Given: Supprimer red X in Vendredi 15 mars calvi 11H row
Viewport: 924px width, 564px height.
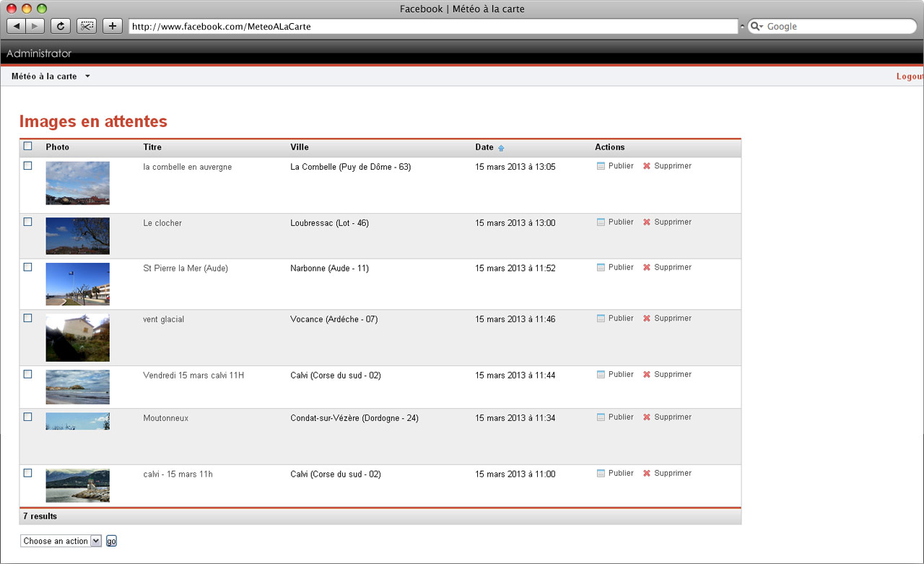Looking at the screenshot, I should 647,375.
